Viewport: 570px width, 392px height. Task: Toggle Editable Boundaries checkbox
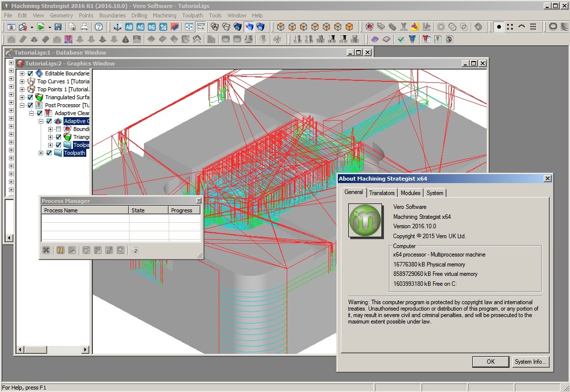coord(31,73)
